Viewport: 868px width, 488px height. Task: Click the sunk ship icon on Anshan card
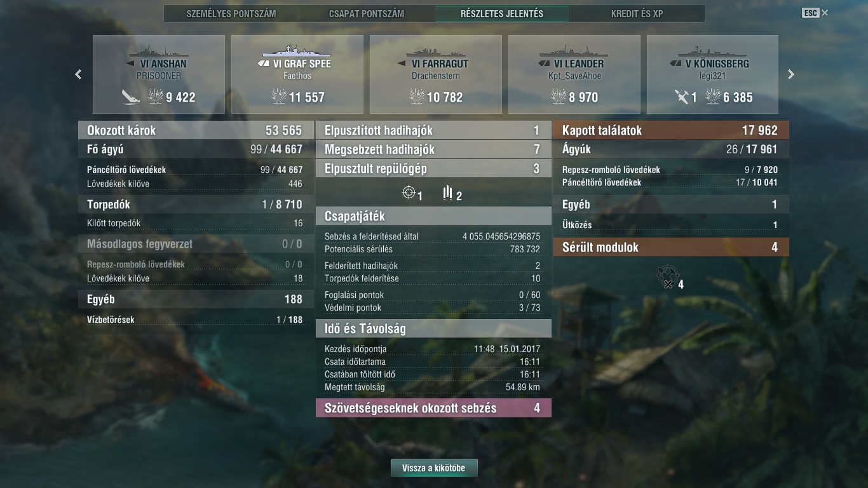(132, 97)
